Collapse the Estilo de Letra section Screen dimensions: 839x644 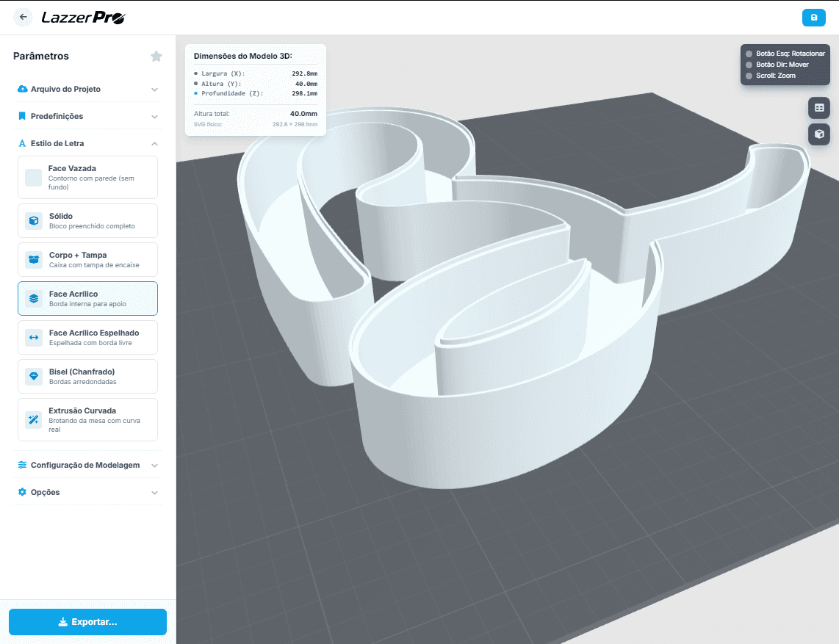click(x=87, y=143)
